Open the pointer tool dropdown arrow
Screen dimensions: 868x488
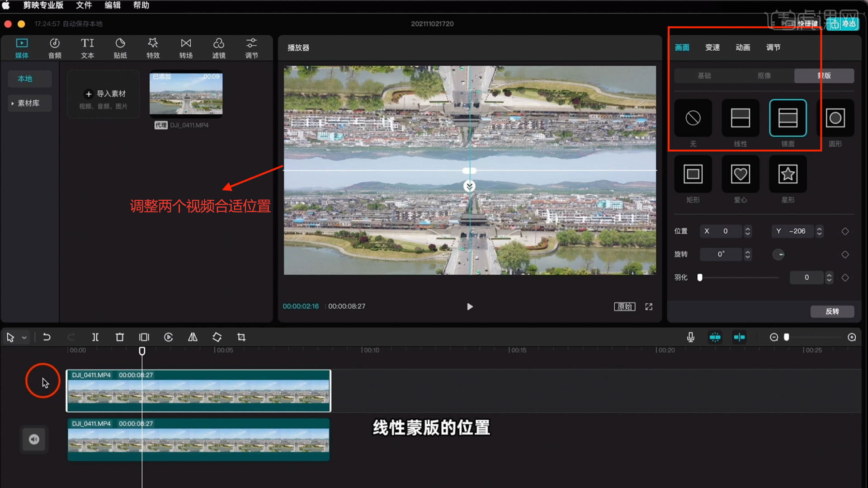tap(24, 338)
